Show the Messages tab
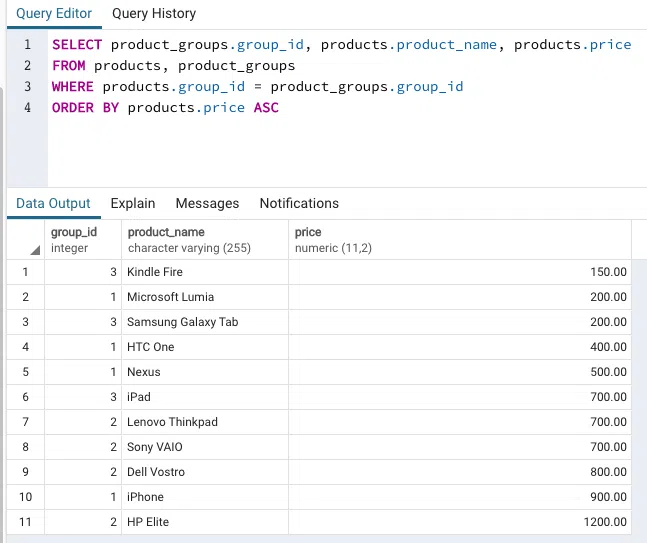 click(x=207, y=203)
